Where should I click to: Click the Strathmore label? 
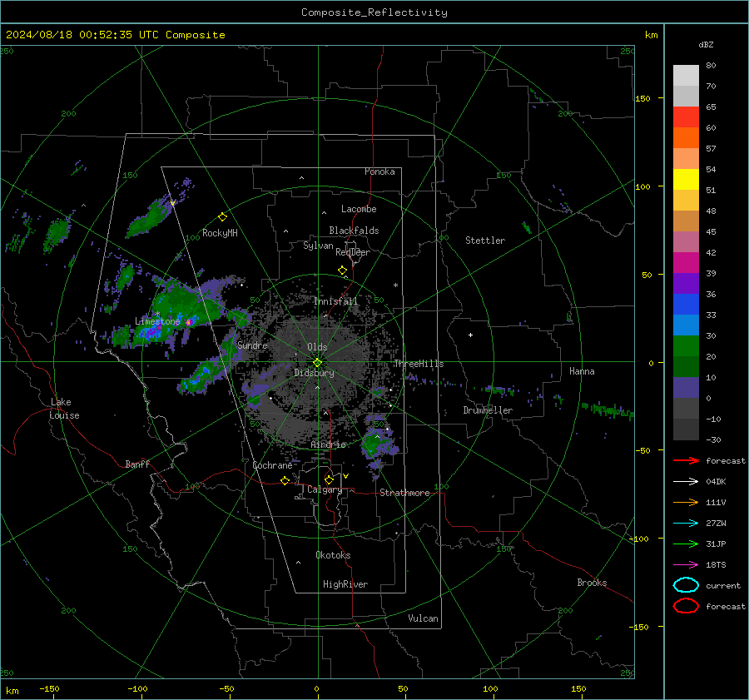tap(404, 493)
